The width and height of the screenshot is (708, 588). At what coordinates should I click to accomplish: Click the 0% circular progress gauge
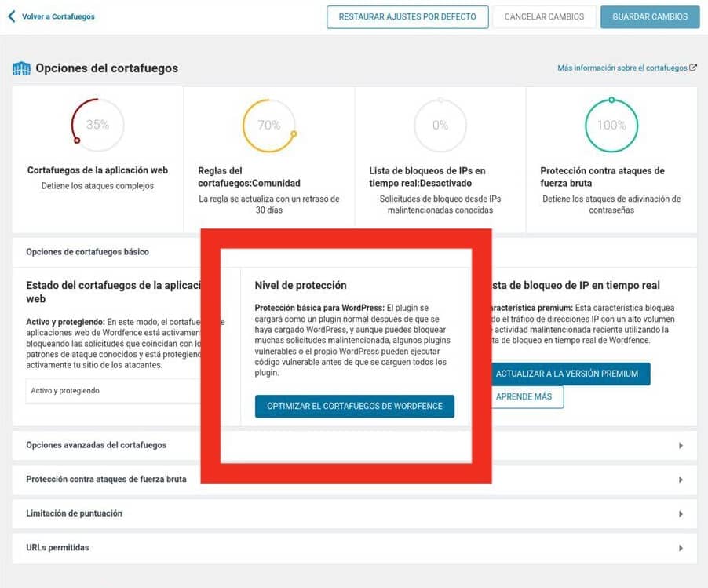440,125
